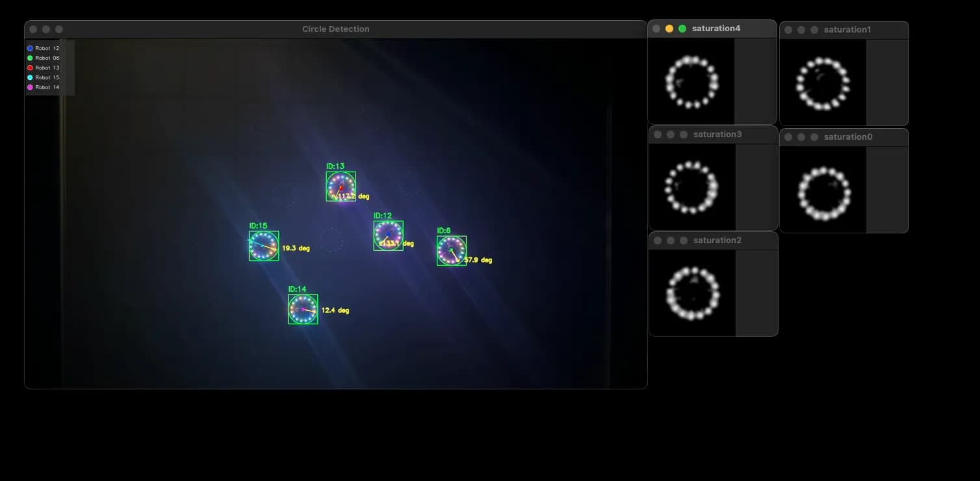The height and width of the screenshot is (481, 980).
Task: Click the "12.4 deg" angle readout
Action: (x=335, y=311)
